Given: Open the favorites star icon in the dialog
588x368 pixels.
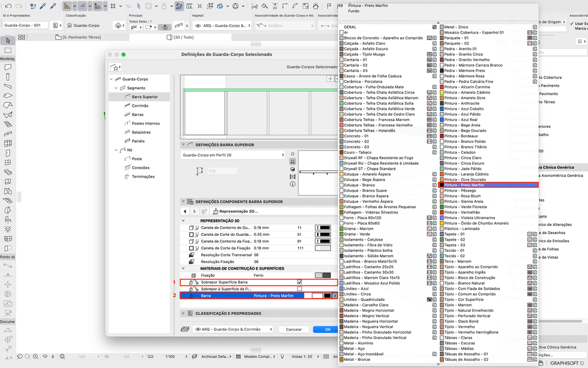Looking at the screenshot, I should 115,67.
